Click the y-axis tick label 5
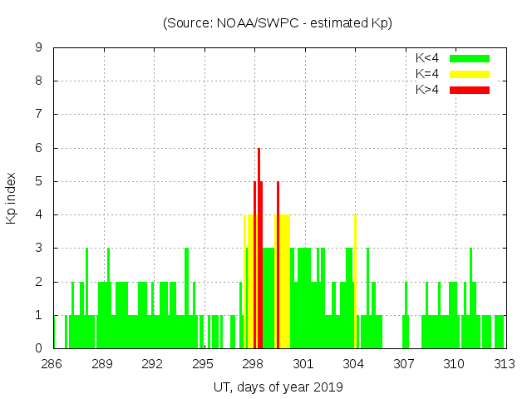This screenshot has height=399, width=532. point(39,181)
